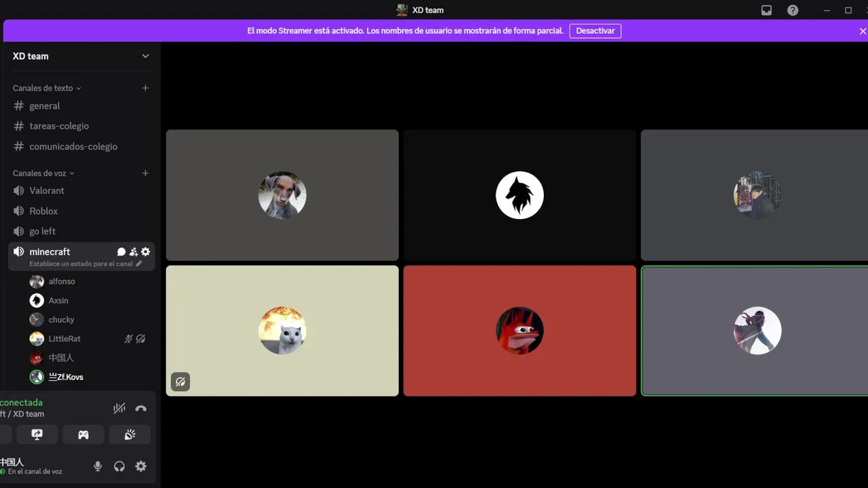
Task: Dismiss the Streamer mode banner
Action: [863, 31]
